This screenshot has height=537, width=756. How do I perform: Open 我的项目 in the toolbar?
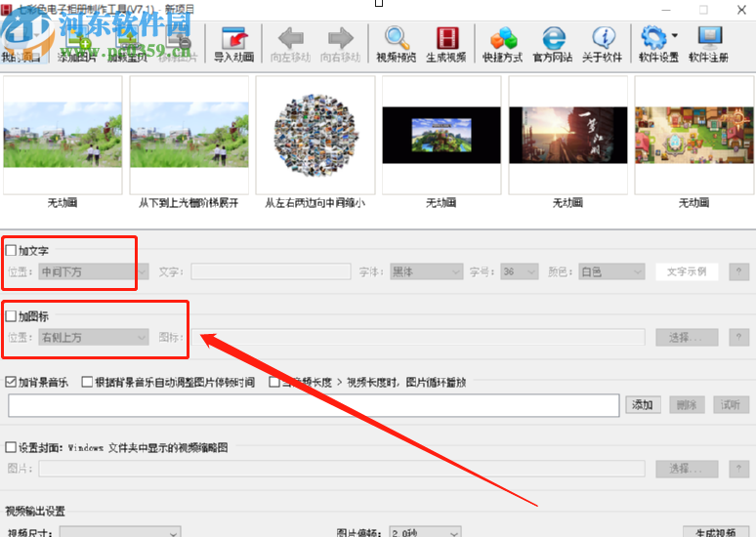click(x=21, y=44)
